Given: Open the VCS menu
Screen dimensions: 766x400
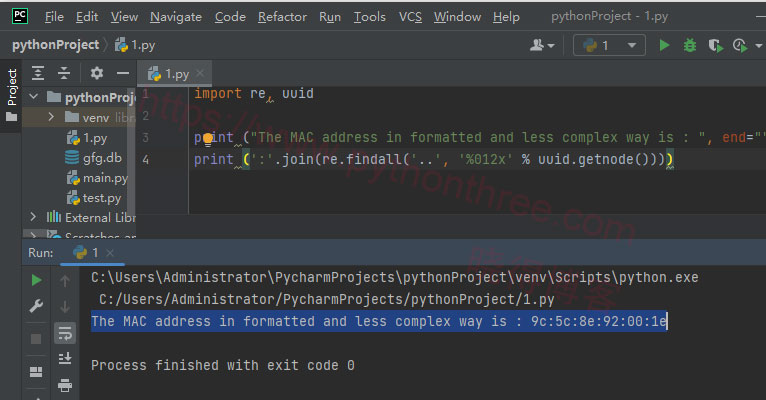Looking at the screenshot, I should coord(410,17).
